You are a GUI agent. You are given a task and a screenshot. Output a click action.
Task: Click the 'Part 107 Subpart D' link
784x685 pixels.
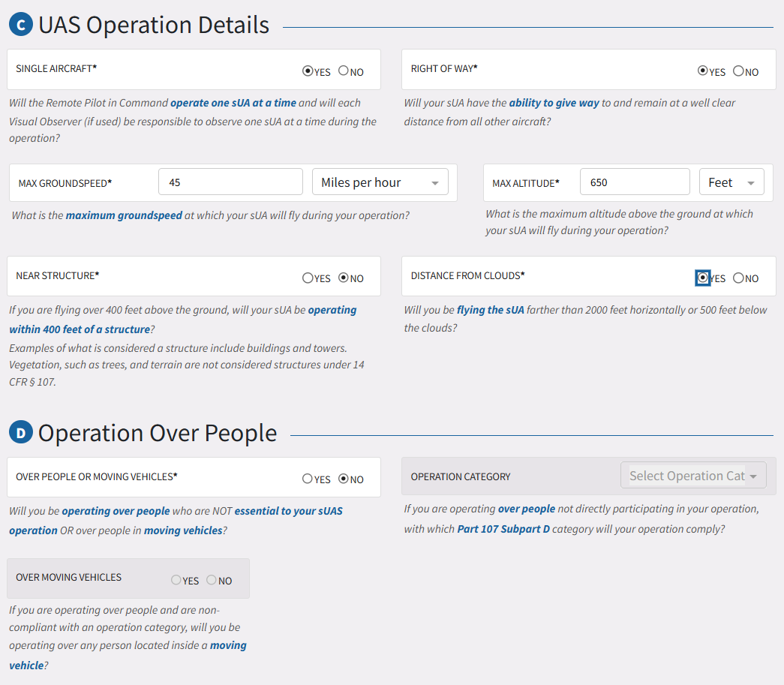(503, 528)
